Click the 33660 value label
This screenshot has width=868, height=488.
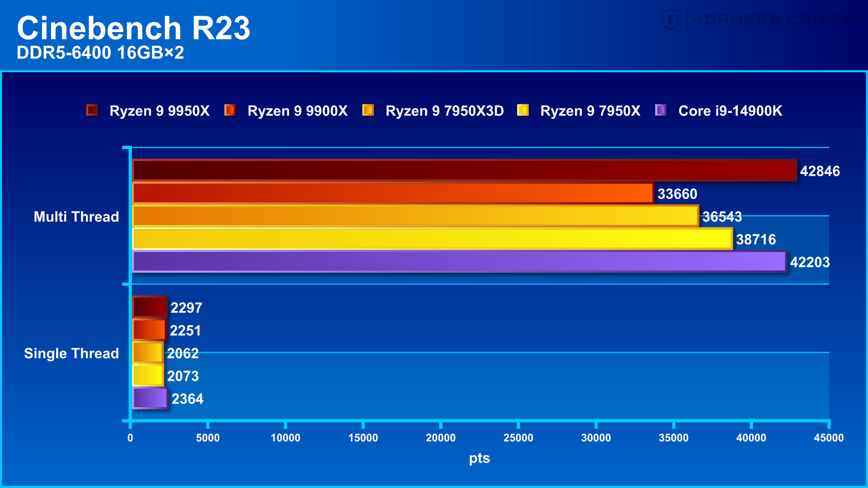click(677, 194)
